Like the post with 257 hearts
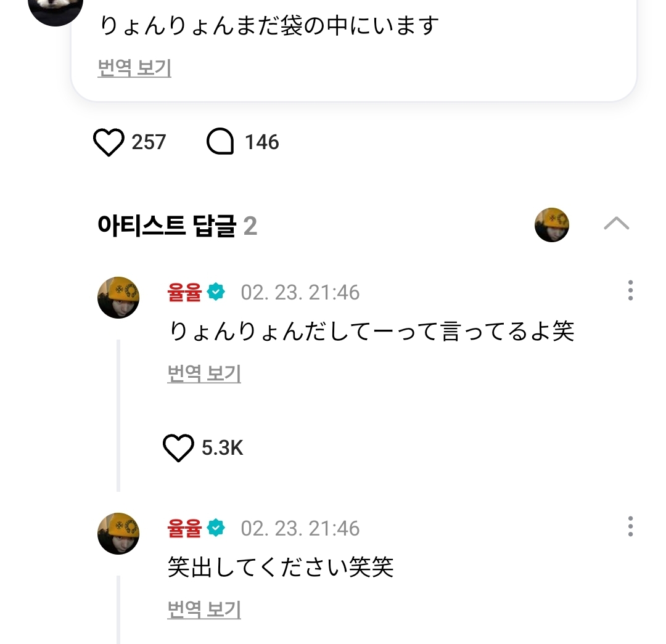Viewport: 666px width, 644px height. click(x=109, y=142)
